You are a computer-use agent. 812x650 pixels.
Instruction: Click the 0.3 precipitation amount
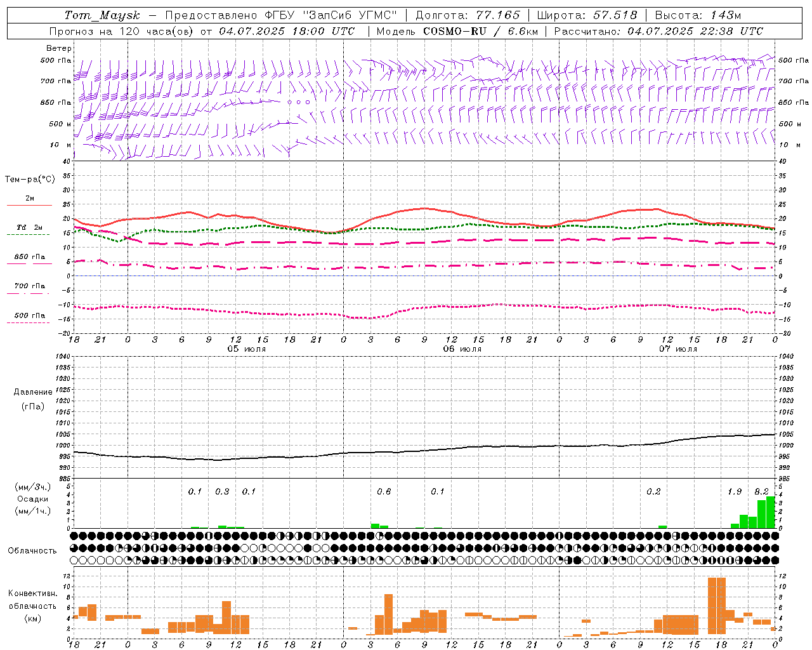click(222, 491)
